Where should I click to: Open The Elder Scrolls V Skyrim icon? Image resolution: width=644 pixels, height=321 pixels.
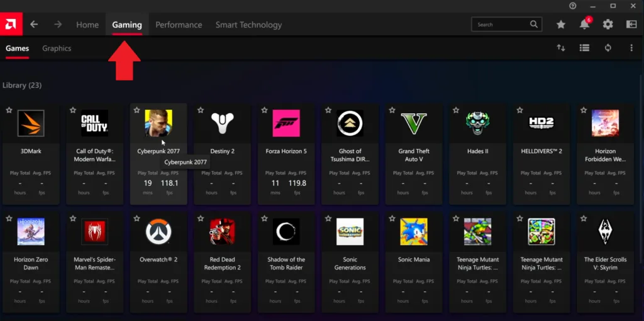pos(606,232)
